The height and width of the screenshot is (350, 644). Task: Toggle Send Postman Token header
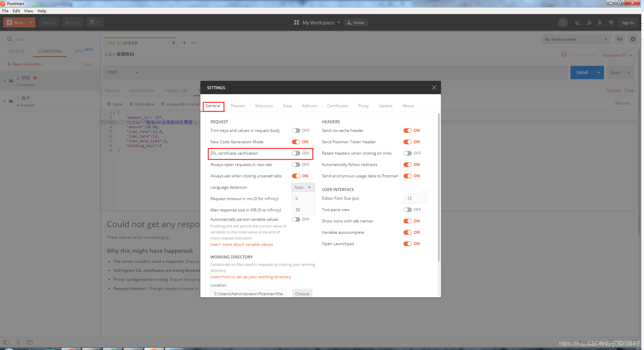pyautogui.click(x=408, y=142)
